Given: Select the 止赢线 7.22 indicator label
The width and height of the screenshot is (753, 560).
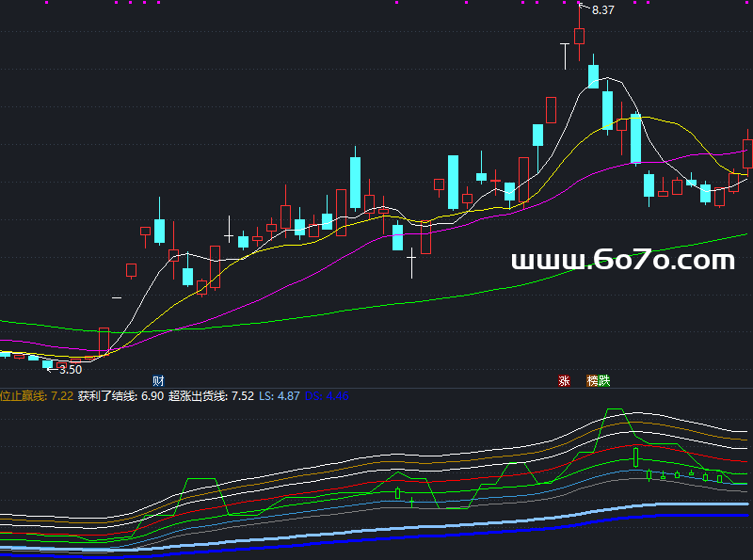Looking at the screenshot, I should 37,396.
